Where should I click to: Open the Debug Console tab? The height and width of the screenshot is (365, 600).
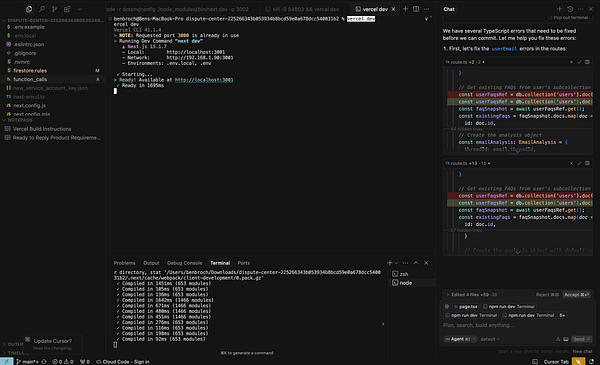click(184, 263)
